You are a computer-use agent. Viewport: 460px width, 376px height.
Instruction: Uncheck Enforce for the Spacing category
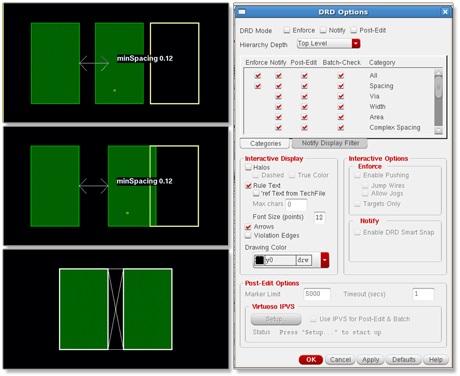[x=258, y=86]
